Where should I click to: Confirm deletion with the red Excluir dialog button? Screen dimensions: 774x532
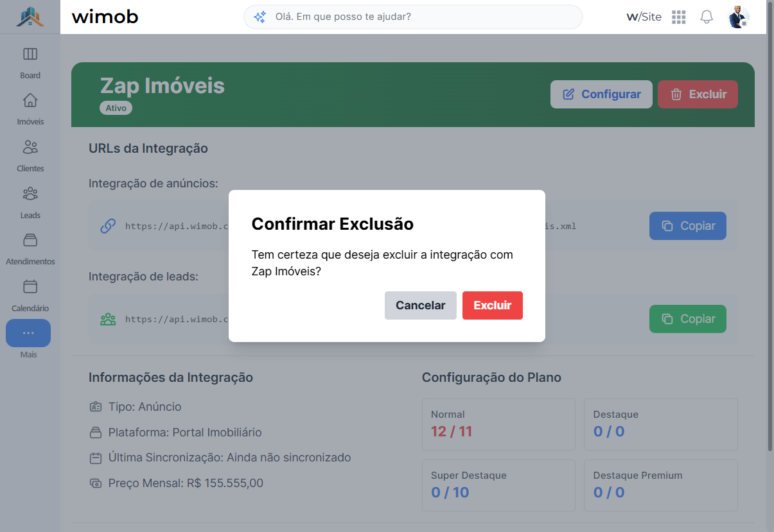tap(493, 305)
